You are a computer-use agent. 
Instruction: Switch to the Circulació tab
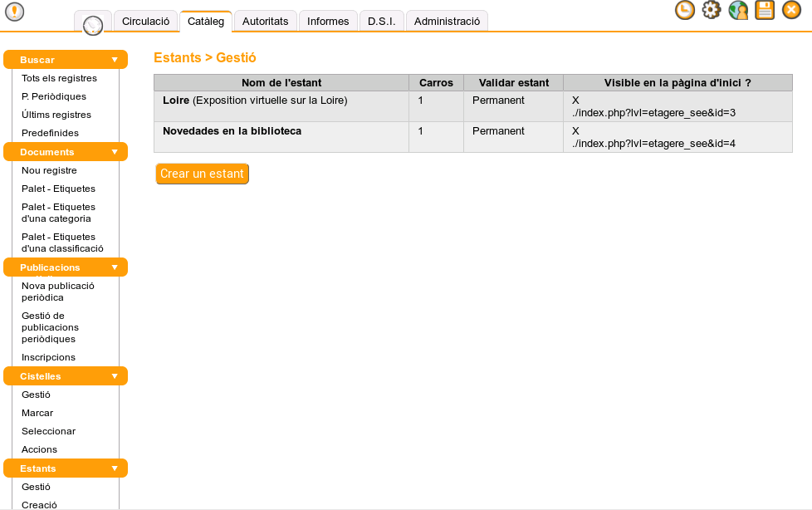pos(145,22)
